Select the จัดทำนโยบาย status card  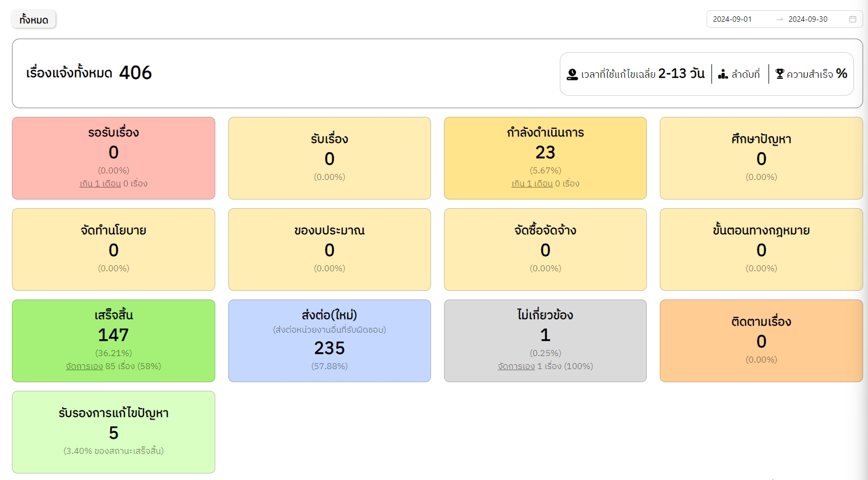[x=114, y=250]
